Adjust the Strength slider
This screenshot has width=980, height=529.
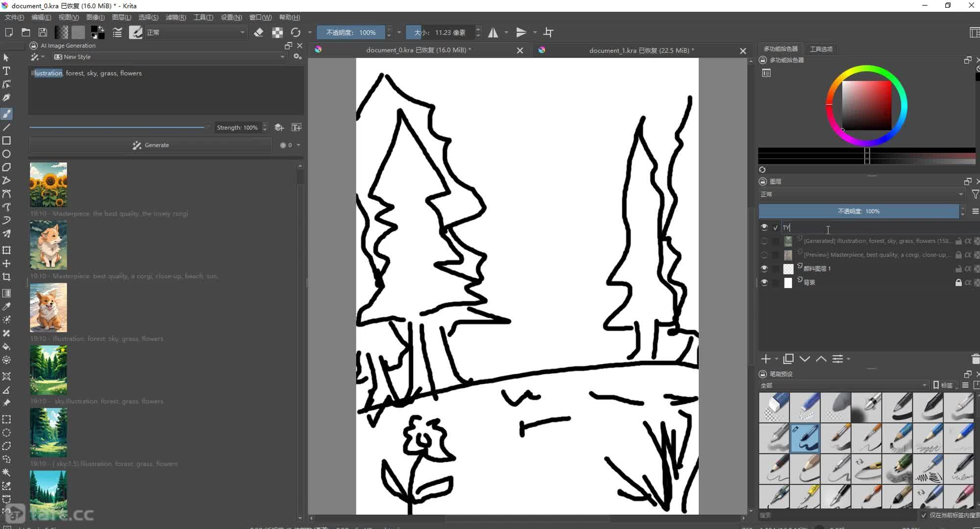(120, 127)
